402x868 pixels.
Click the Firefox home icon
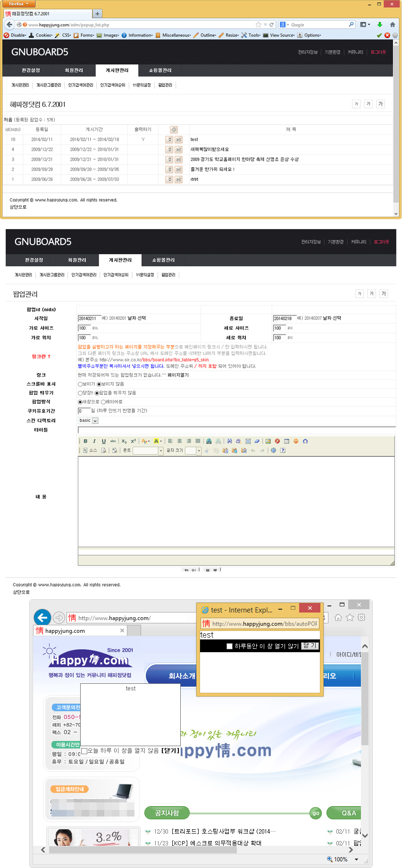point(392,25)
